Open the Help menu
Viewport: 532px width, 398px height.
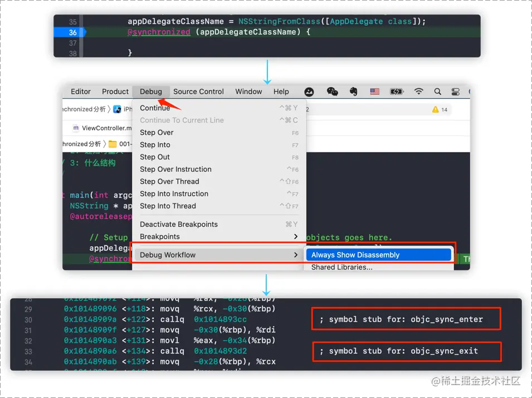point(281,91)
